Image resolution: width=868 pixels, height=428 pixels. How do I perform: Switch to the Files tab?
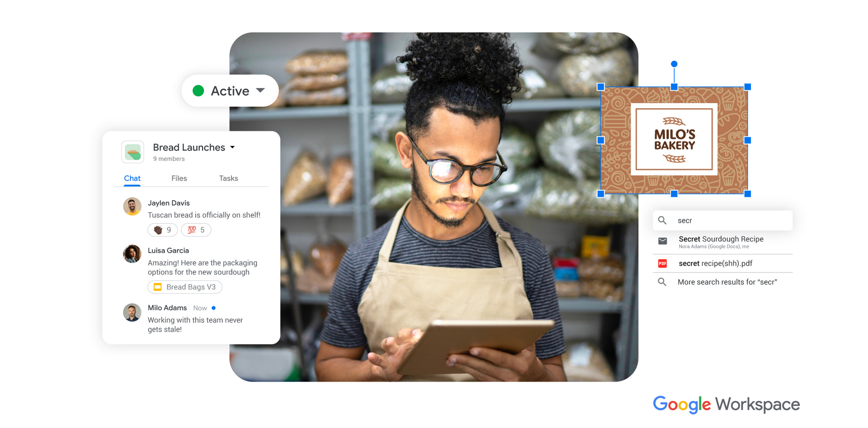(180, 178)
